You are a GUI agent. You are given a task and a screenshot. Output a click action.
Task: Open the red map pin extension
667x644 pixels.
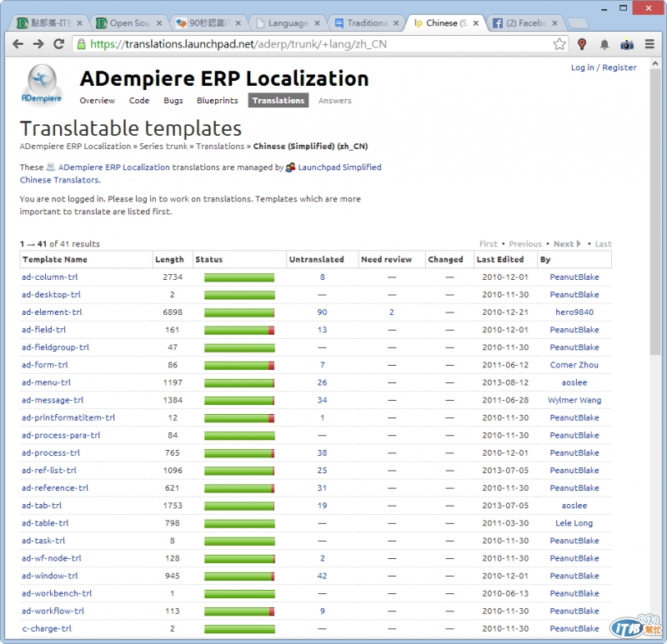tap(582, 44)
